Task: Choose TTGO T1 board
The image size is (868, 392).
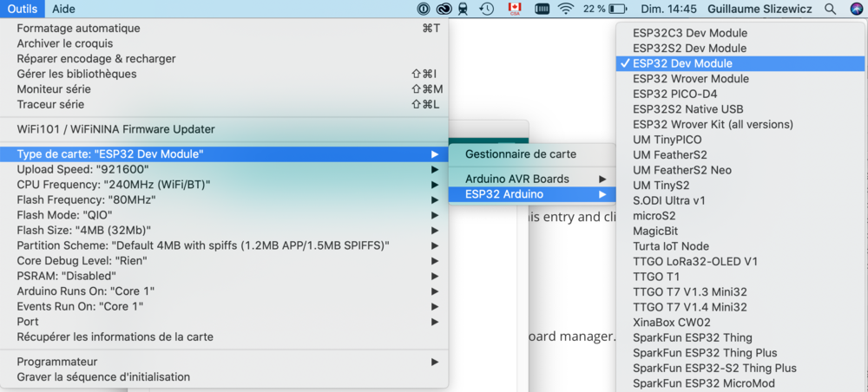Action: point(740,277)
